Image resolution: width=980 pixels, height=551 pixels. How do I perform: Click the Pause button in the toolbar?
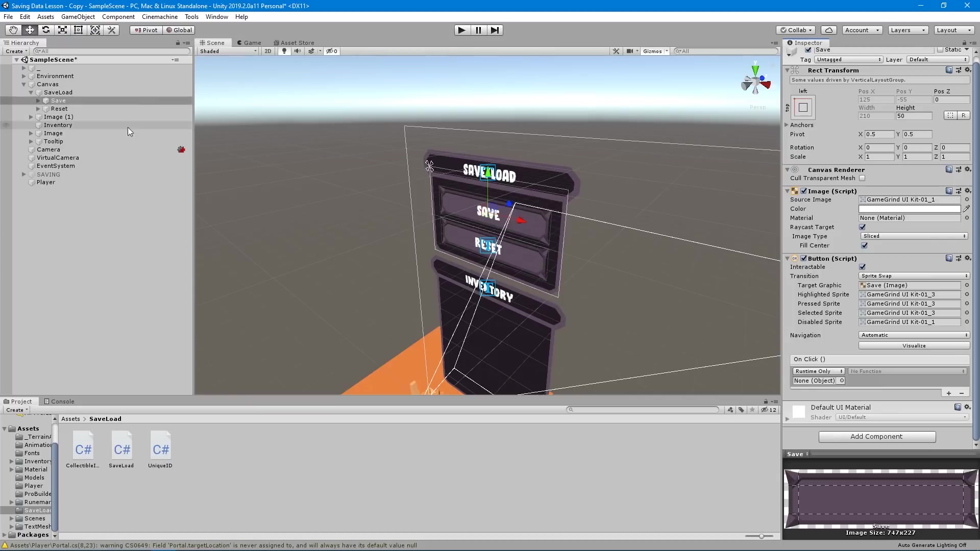[478, 30]
